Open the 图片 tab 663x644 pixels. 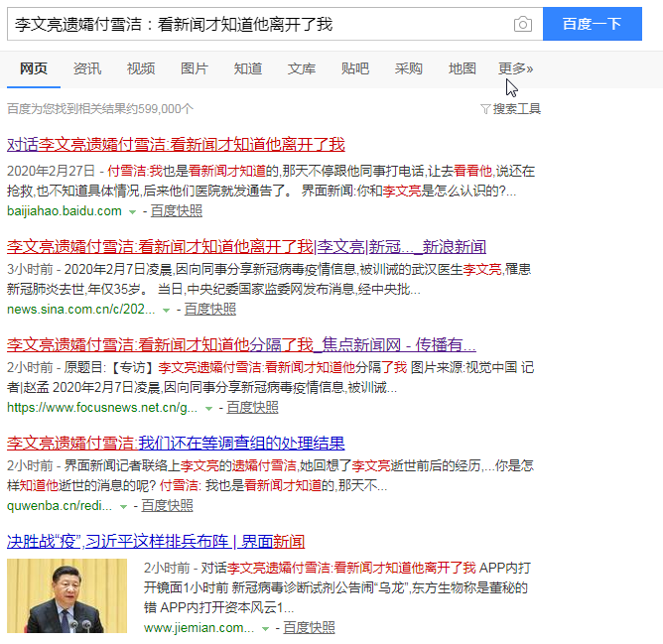195,68
